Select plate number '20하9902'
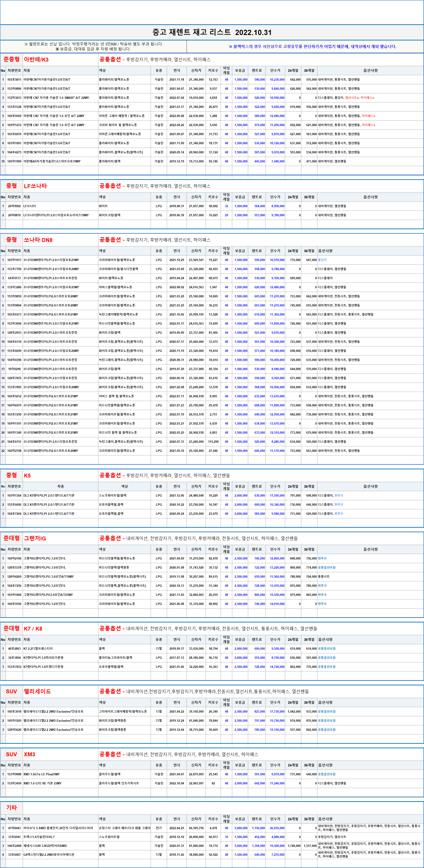424x868 pixels. [14, 206]
